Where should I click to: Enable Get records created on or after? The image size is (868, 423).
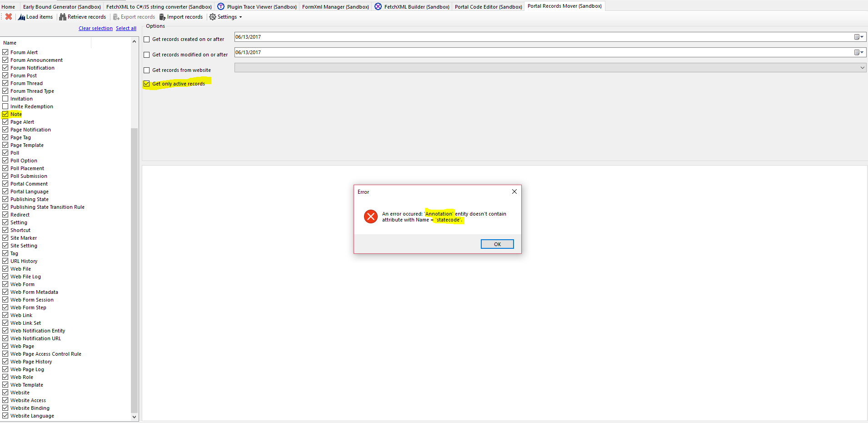pyautogui.click(x=147, y=39)
